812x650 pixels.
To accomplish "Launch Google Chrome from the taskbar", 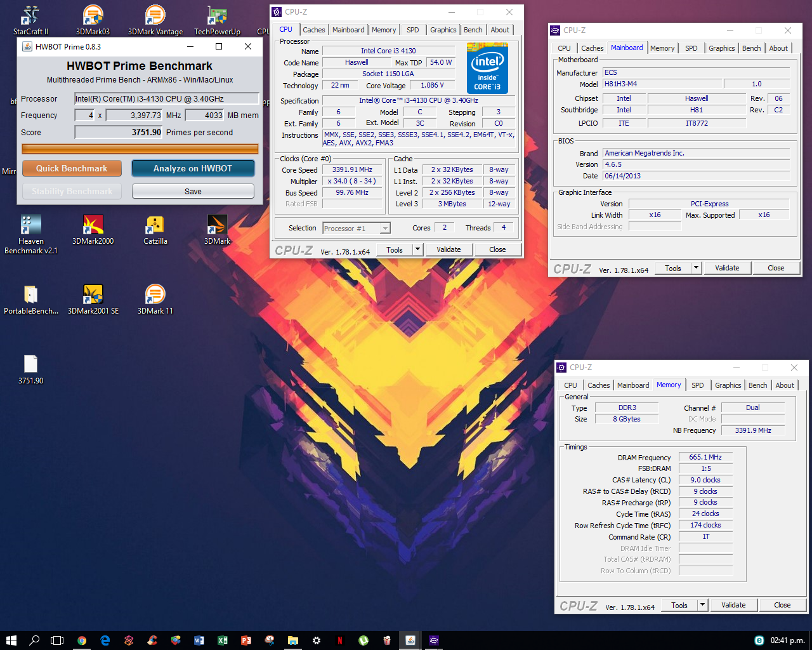I will (x=82, y=640).
